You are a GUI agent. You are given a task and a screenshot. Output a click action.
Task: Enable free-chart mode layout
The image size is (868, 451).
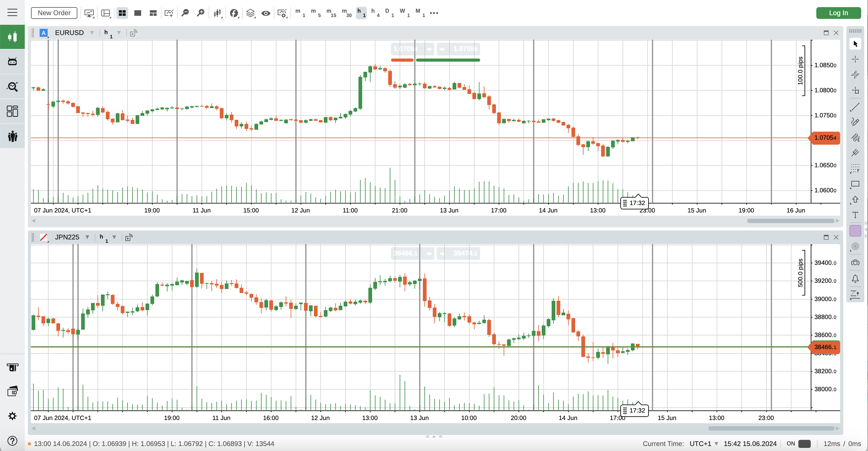pyautogui.click(x=153, y=13)
